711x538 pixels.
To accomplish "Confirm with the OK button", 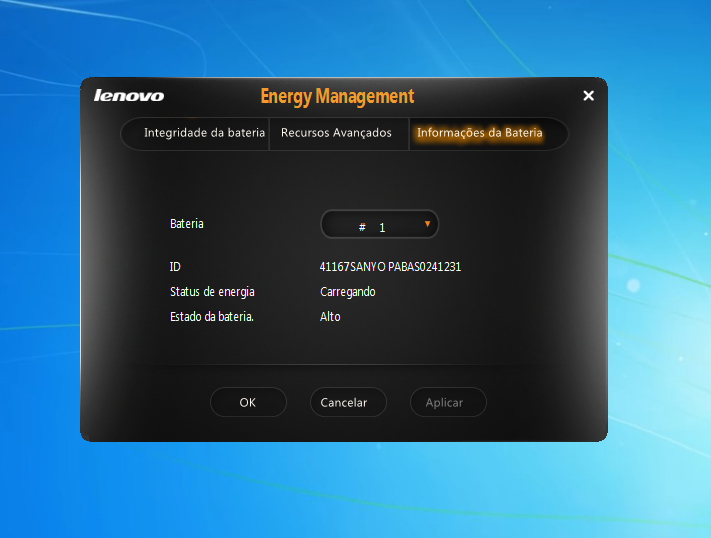I will coord(248,402).
